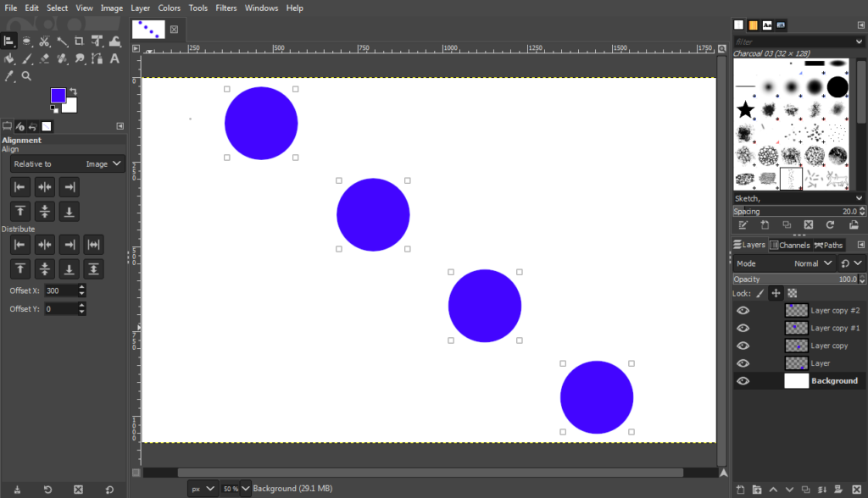Align center of target horizontally

(45, 187)
